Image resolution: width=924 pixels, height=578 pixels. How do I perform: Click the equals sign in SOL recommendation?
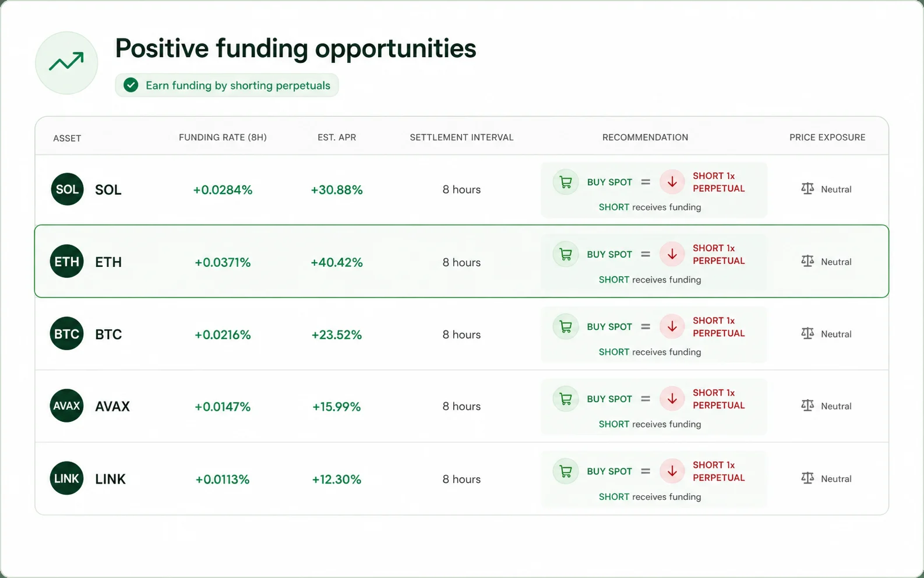(x=646, y=182)
